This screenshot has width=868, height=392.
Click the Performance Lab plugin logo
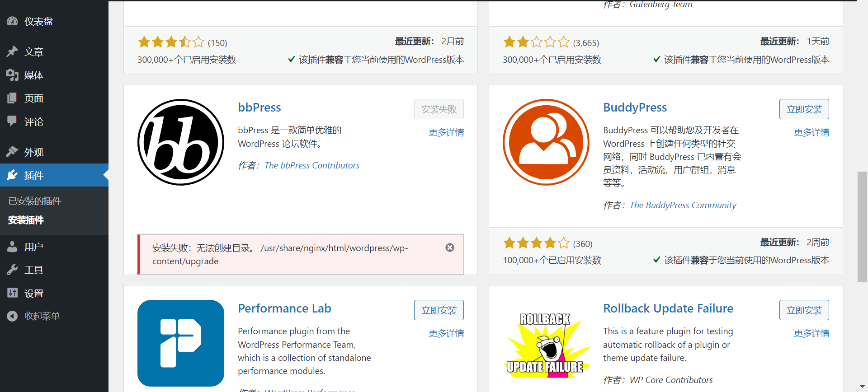tap(181, 343)
